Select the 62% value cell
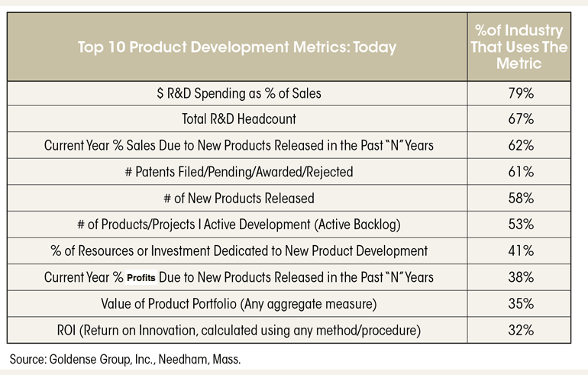Image resolution: width=588 pixels, height=375 pixels. (521, 146)
